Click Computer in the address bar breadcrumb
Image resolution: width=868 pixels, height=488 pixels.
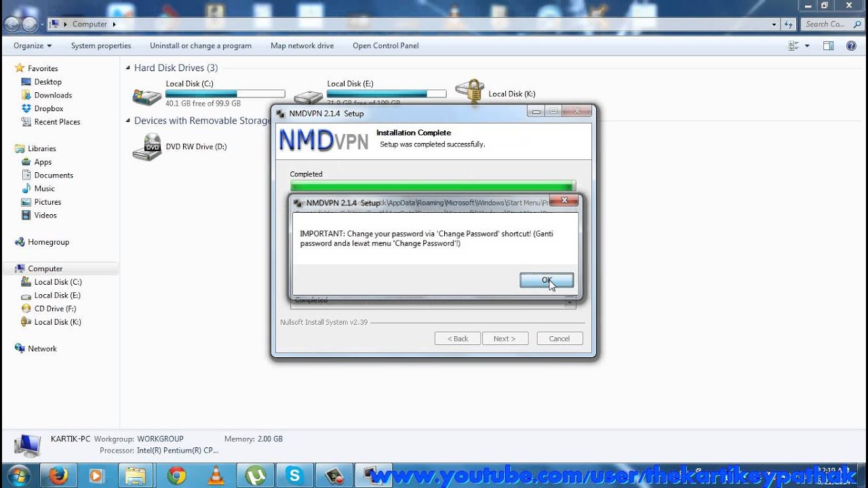tap(90, 24)
